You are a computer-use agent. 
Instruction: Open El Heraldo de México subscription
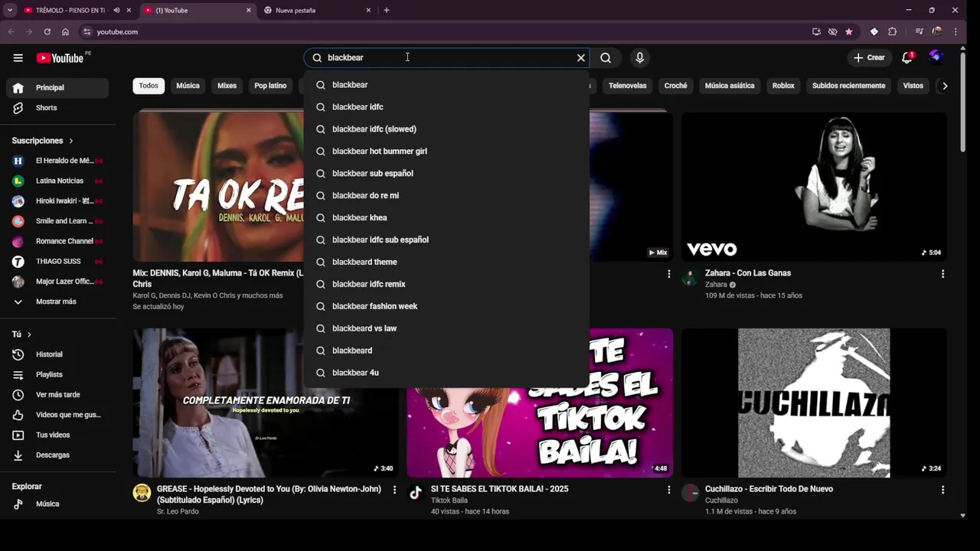pos(57,161)
